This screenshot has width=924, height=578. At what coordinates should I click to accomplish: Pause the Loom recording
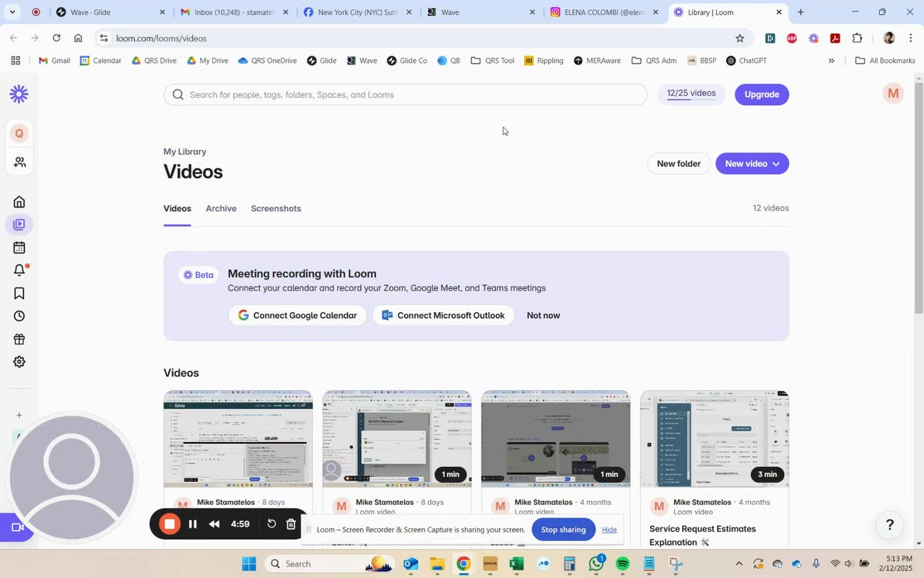click(x=193, y=524)
